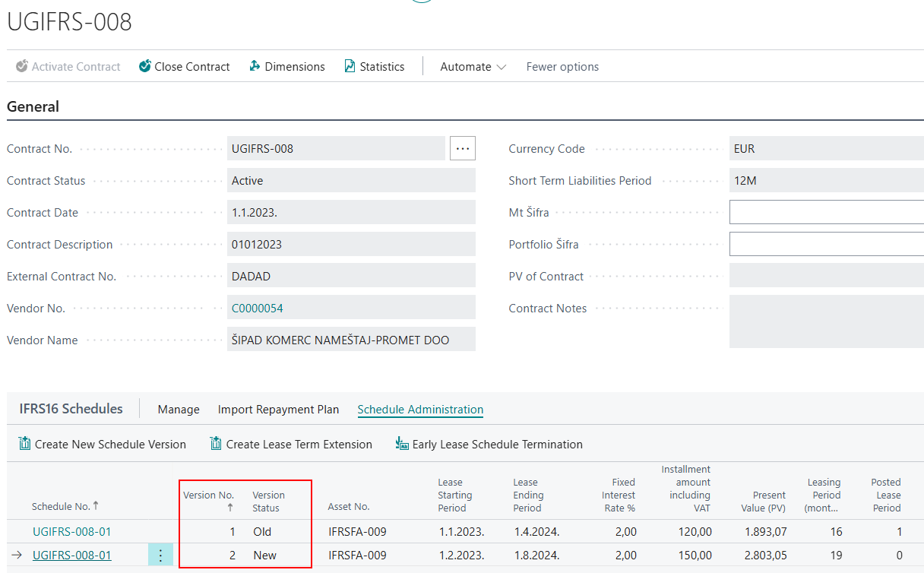
Task: Open schedule UGIFRS-008-01 with version Old
Action: tap(71, 531)
